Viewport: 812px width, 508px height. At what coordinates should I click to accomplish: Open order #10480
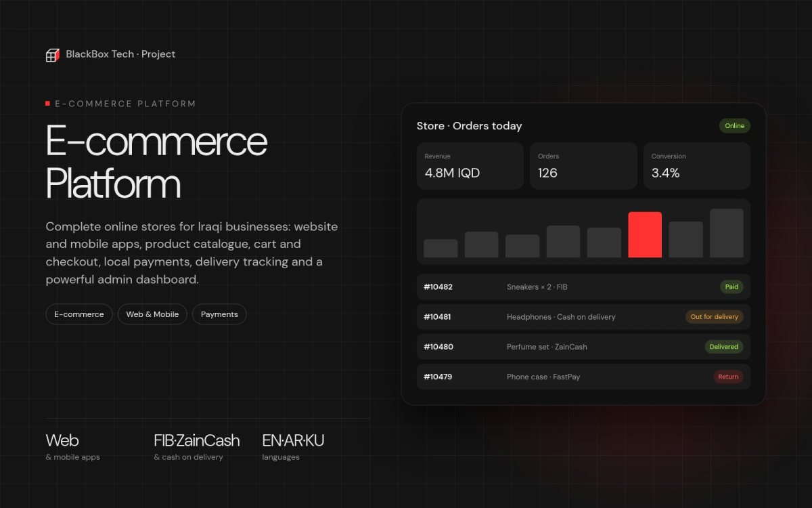point(583,347)
